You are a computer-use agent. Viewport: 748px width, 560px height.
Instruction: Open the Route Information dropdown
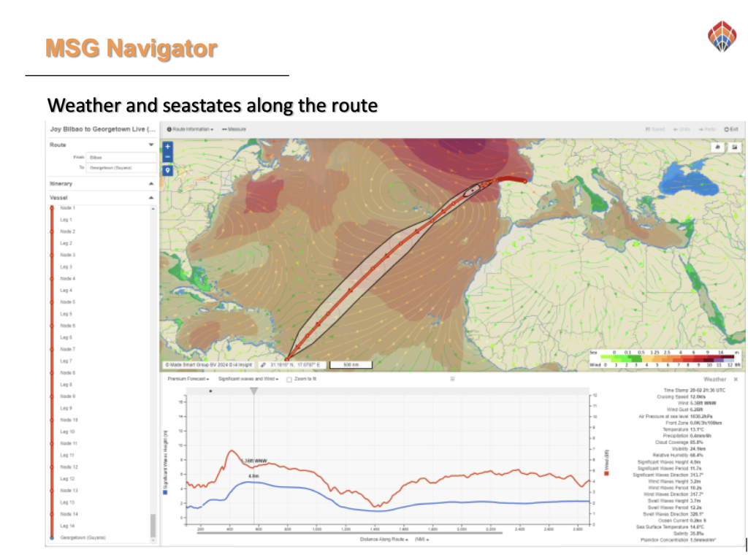coord(190,129)
